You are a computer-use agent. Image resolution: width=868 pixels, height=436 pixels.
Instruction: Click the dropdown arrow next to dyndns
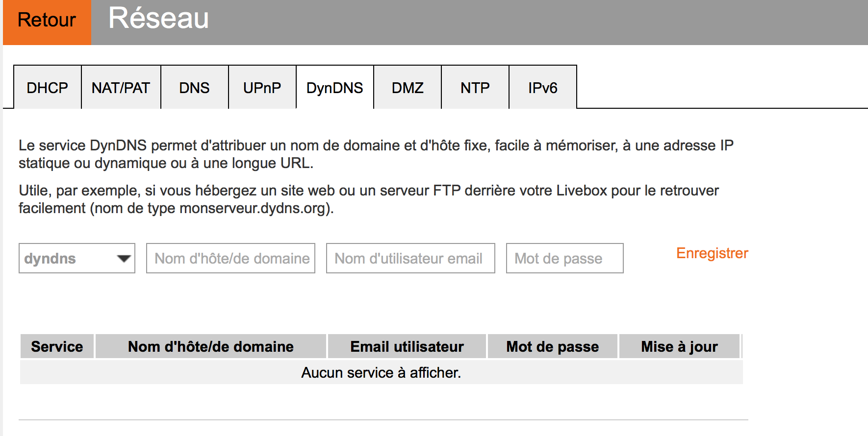[x=124, y=258]
